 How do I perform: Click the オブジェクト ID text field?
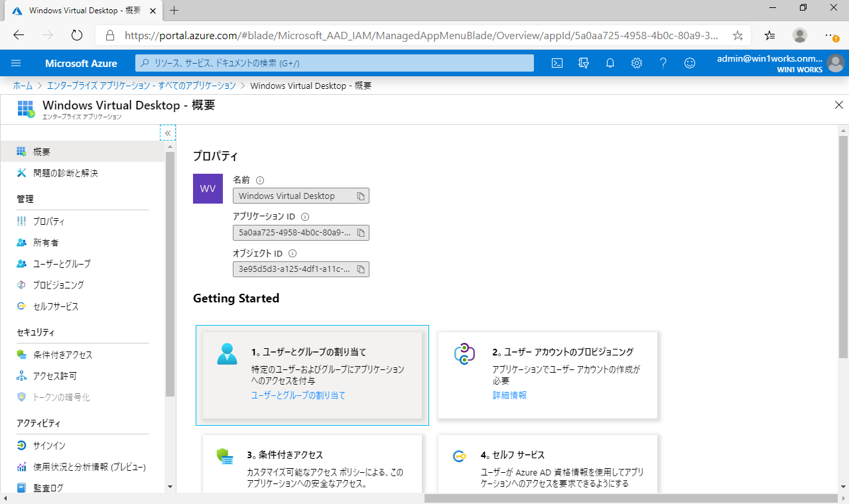(x=300, y=269)
